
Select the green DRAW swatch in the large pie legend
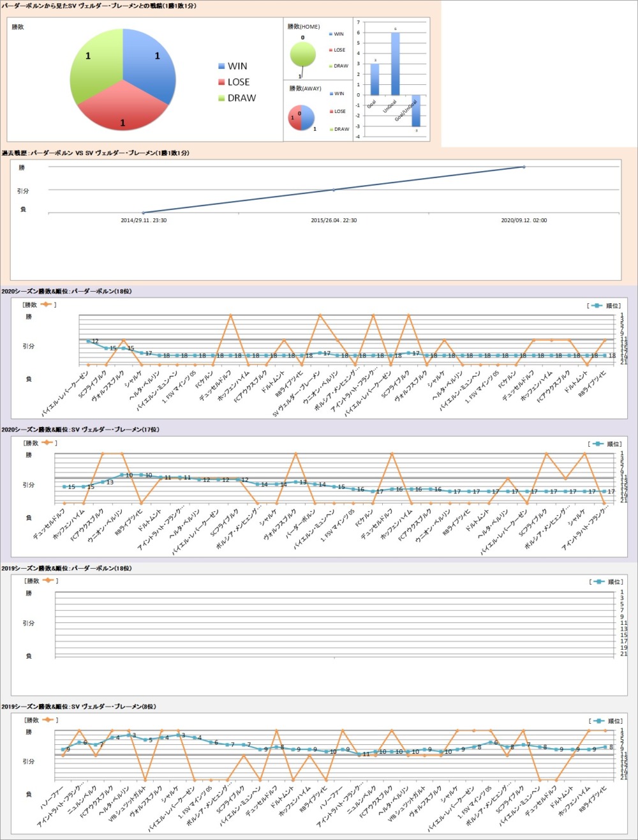[221, 98]
